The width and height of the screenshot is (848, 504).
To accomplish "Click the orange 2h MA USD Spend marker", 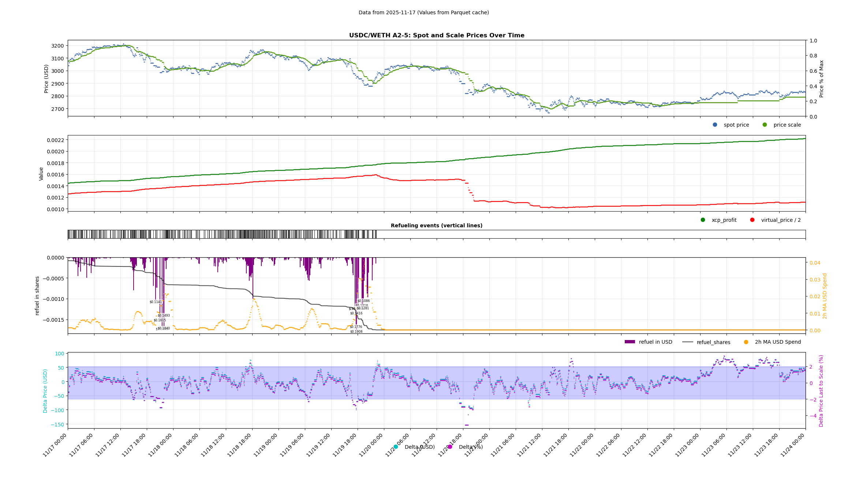I will coord(746,342).
